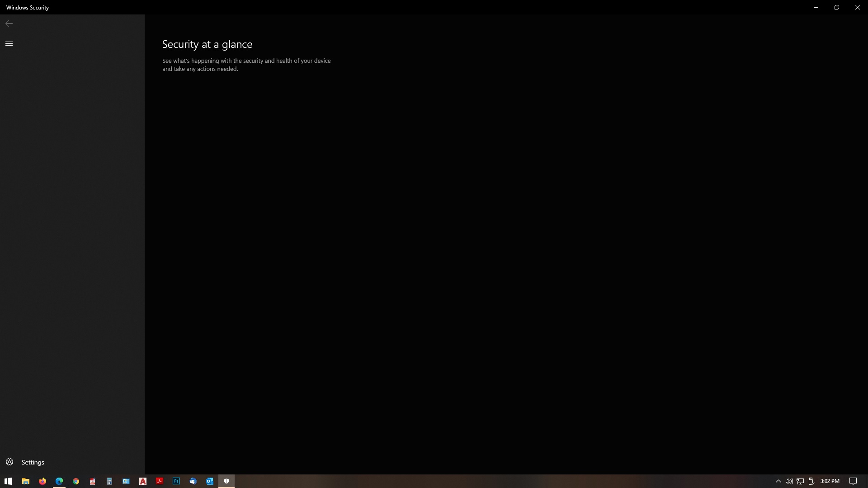Launch Firefox from the taskbar
The width and height of the screenshot is (868, 488).
[x=42, y=481]
